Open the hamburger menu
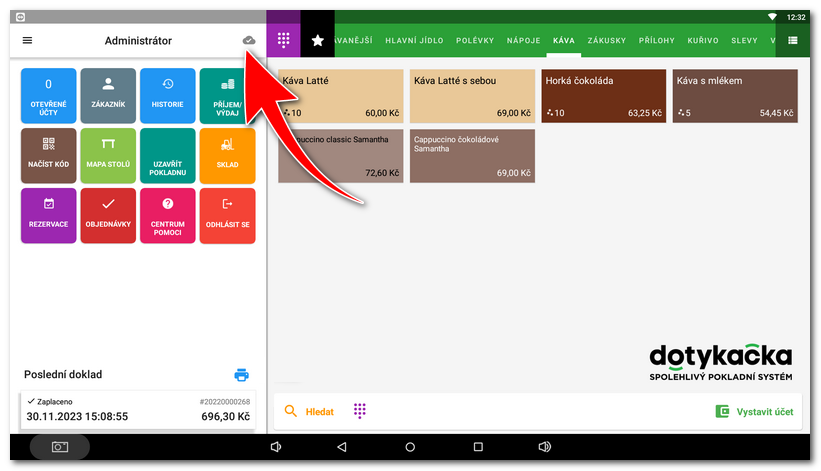This screenshot has height=471, width=821. 27,41
